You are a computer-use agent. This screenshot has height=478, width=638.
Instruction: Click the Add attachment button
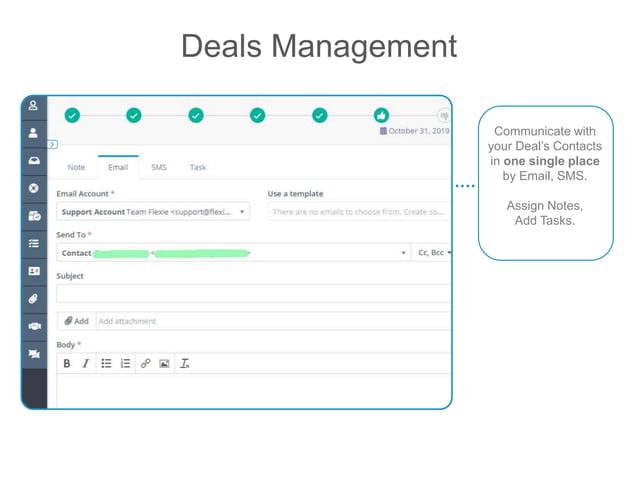76,321
